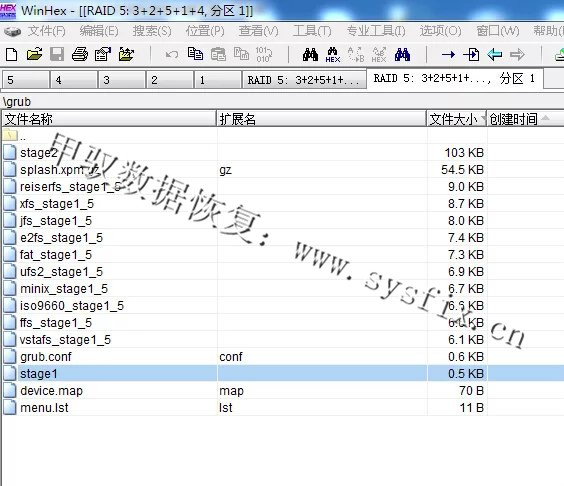Select the splash.xpm.gz file
This screenshot has height=486, width=564.
pos(59,169)
